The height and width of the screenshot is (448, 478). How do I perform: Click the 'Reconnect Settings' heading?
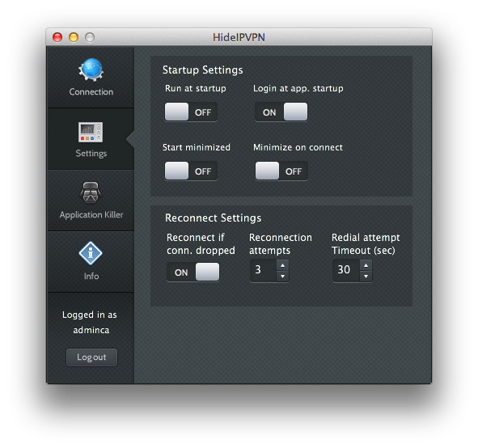click(x=213, y=218)
